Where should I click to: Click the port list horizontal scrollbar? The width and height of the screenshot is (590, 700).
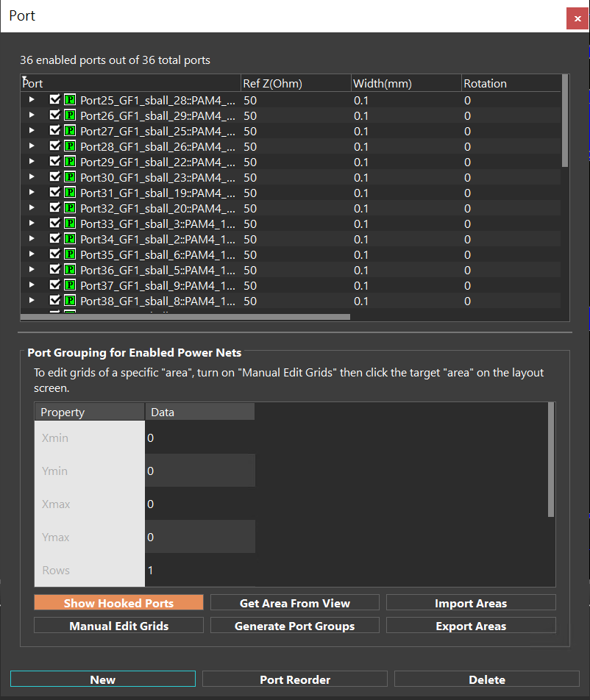click(185, 317)
